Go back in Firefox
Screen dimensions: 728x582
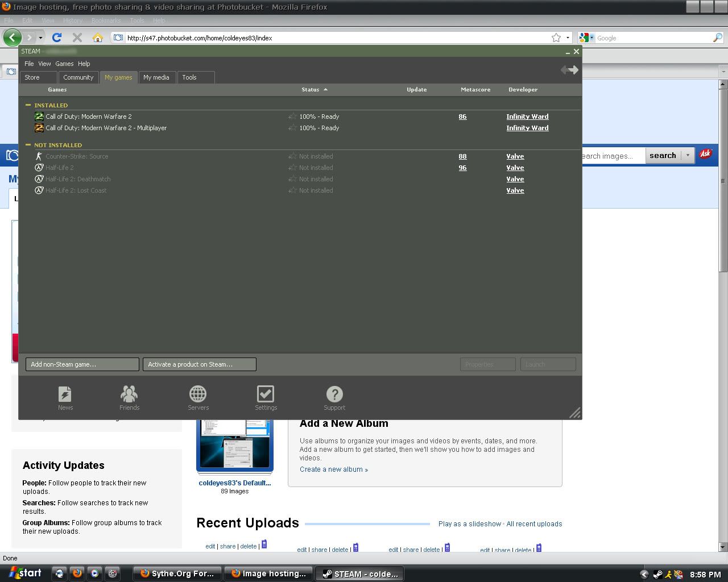[x=12, y=38]
